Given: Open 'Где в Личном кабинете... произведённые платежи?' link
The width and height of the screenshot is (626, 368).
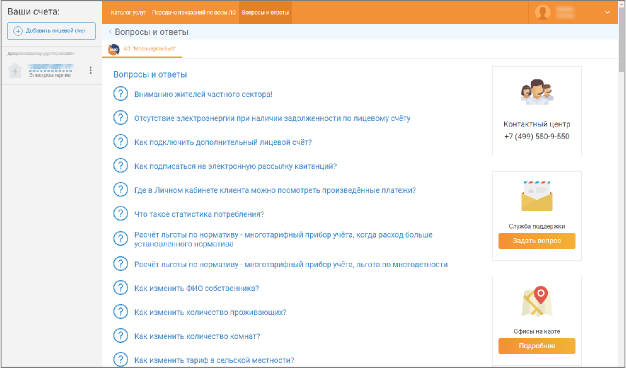Looking at the screenshot, I should click(x=275, y=190).
